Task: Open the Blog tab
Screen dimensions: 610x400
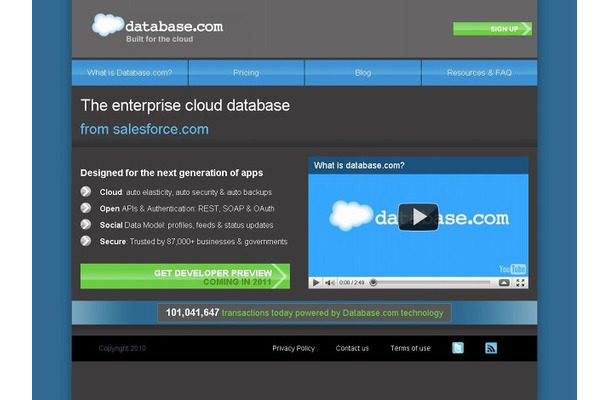Action: 363,73
